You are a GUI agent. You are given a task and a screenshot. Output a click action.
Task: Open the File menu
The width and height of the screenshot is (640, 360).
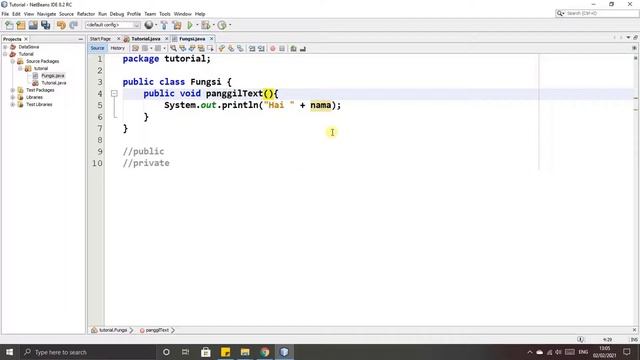5,14
